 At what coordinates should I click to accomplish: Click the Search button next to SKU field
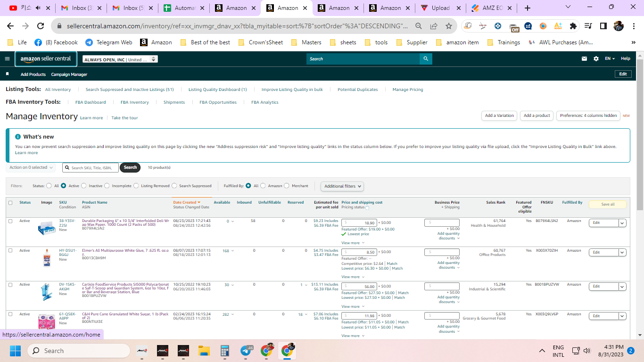pos(130,167)
